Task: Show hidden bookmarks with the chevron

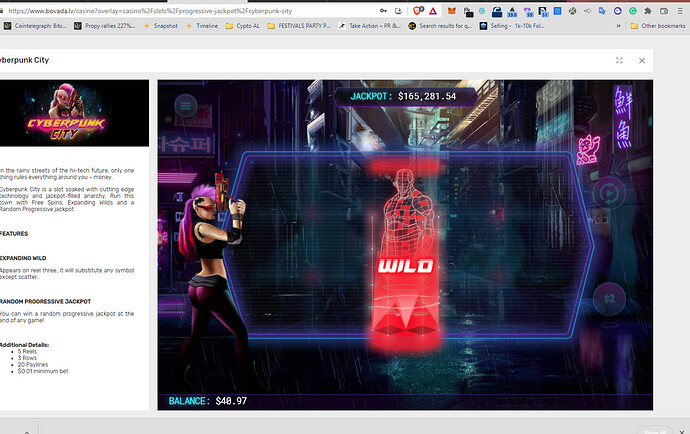Action: pyautogui.click(x=619, y=26)
